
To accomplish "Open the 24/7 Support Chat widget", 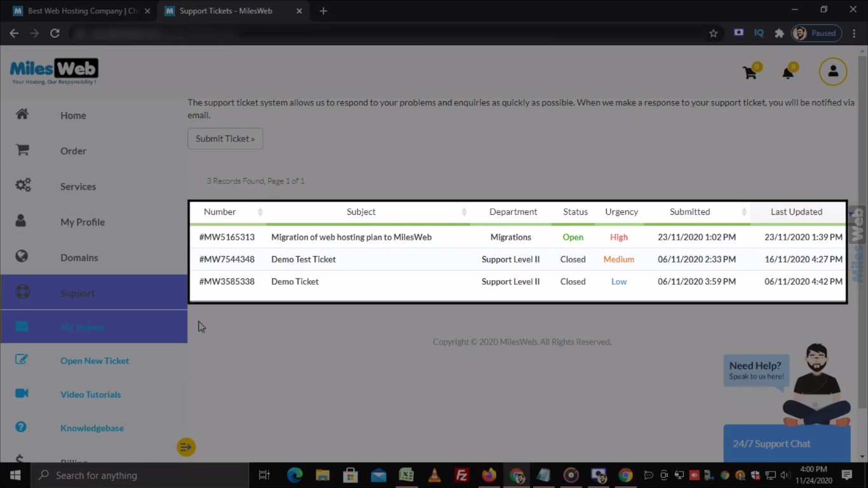I will coord(787,444).
